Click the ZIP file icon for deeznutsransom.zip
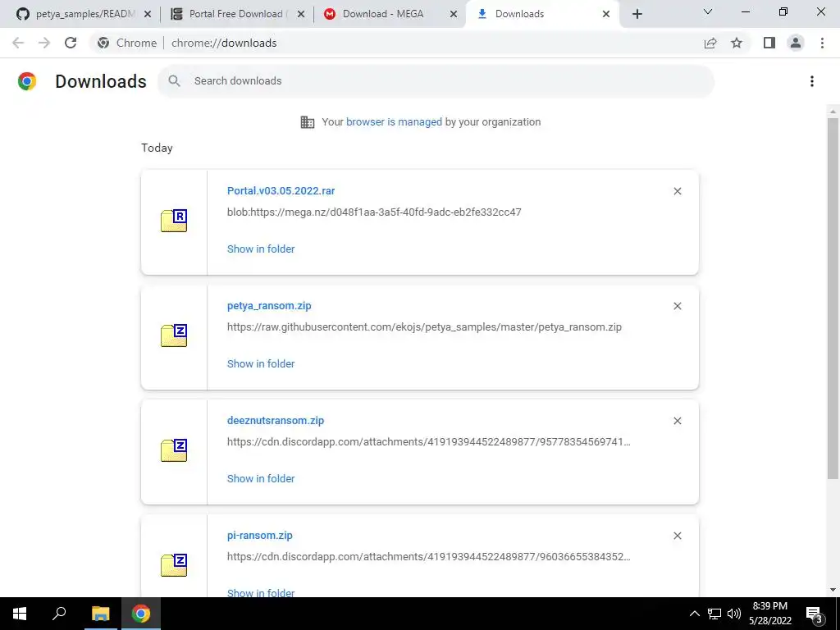Viewport: 840px width, 630px height. 174,450
